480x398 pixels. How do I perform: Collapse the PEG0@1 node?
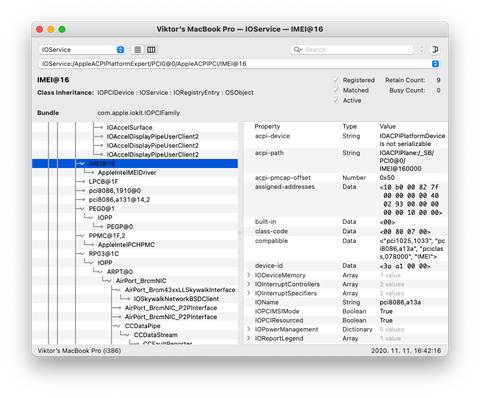tap(82, 209)
